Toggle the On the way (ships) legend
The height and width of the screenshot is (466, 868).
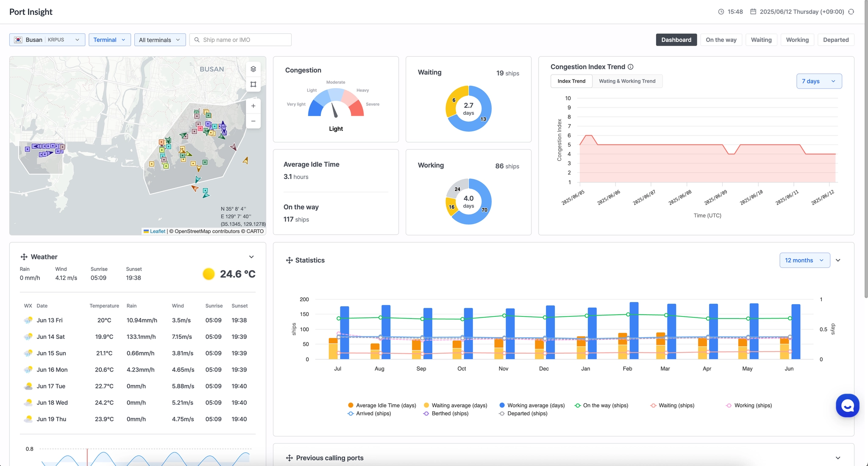[601, 405]
